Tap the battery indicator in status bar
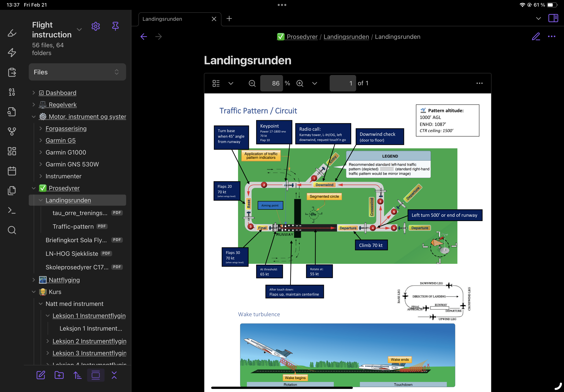The height and width of the screenshot is (392, 564). click(552, 5)
